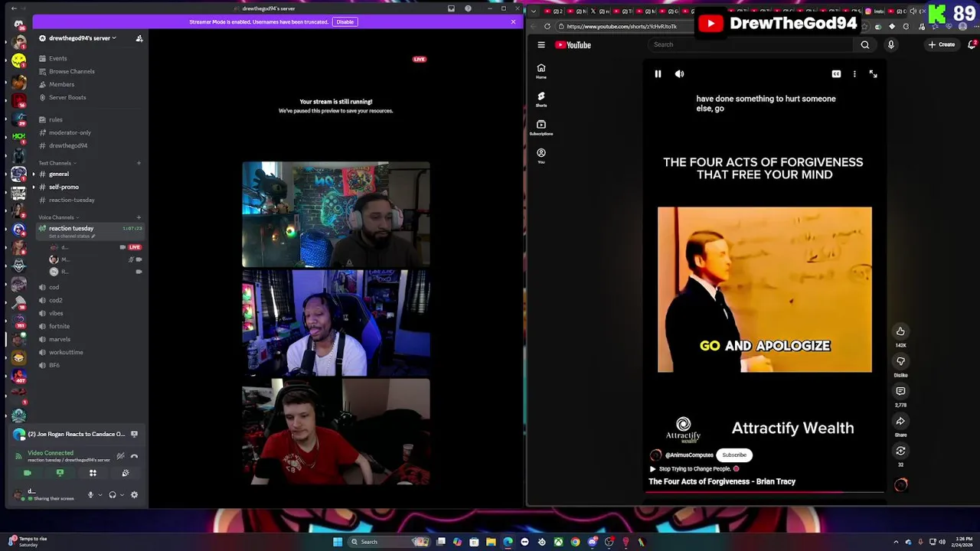Select the browser address bar URL
The height and width of the screenshot is (551, 980).
[x=622, y=27]
